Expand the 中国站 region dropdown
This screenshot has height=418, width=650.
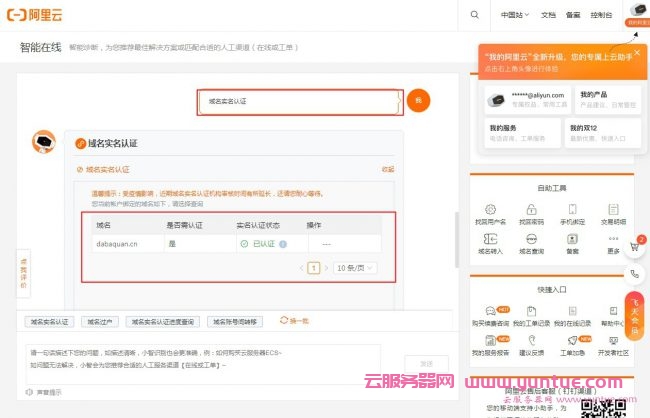tap(514, 15)
